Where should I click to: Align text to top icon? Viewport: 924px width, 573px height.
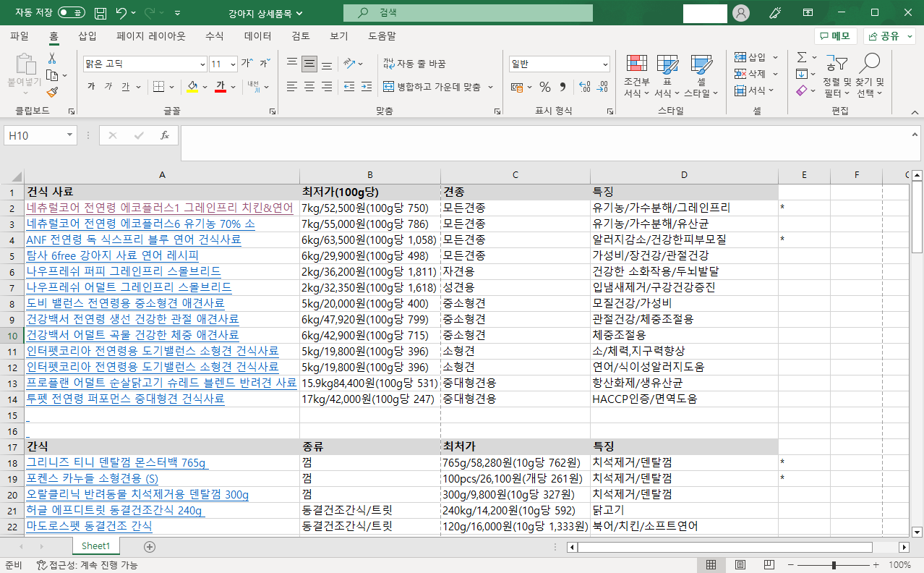[292, 64]
